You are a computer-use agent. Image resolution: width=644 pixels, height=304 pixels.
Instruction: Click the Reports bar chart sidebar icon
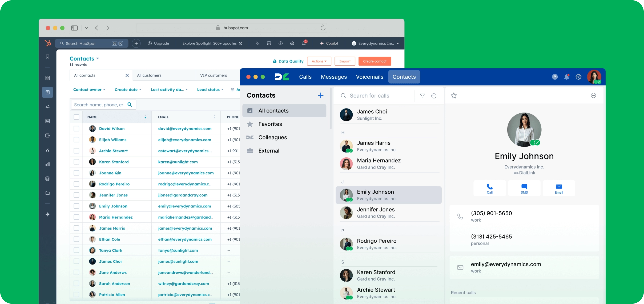(x=47, y=165)
